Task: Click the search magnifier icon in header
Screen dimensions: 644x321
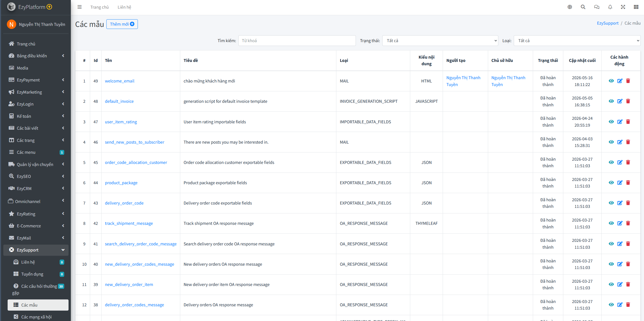Action: tap(583, 7)
